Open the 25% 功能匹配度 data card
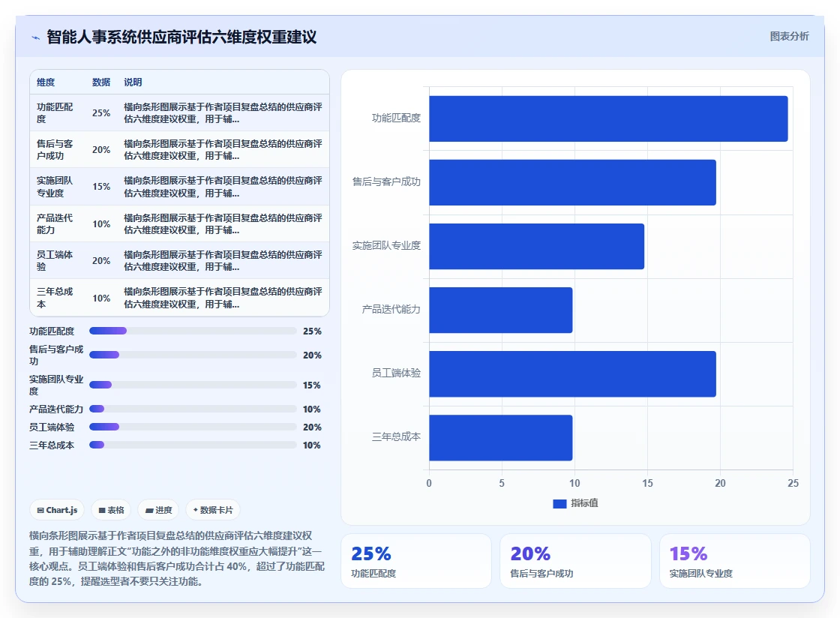 [415, 561]
